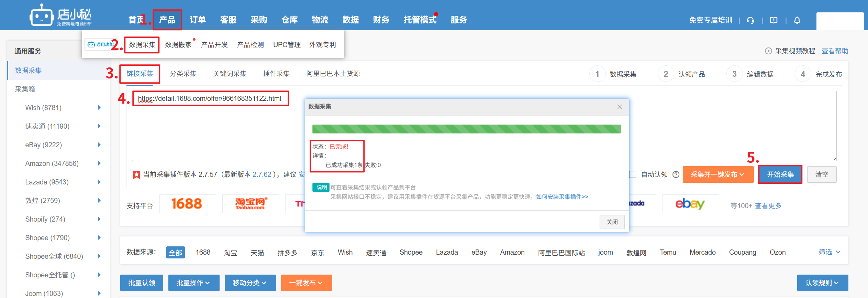Open the 如何安装采集插件 link
The height and width of the screenshot is (298, 868).
coord(562,197)
